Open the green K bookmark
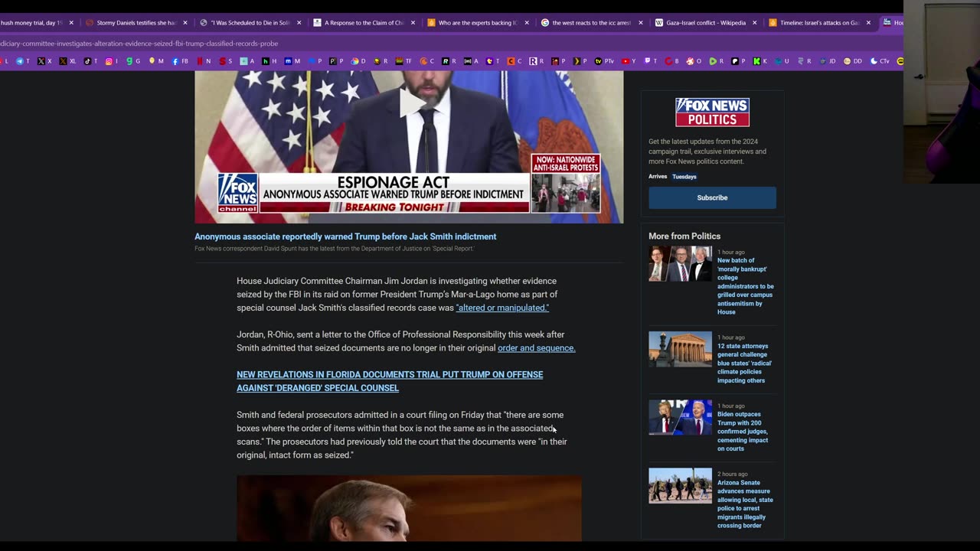Viewport: 980px width, 551px height. coord(760,61)
